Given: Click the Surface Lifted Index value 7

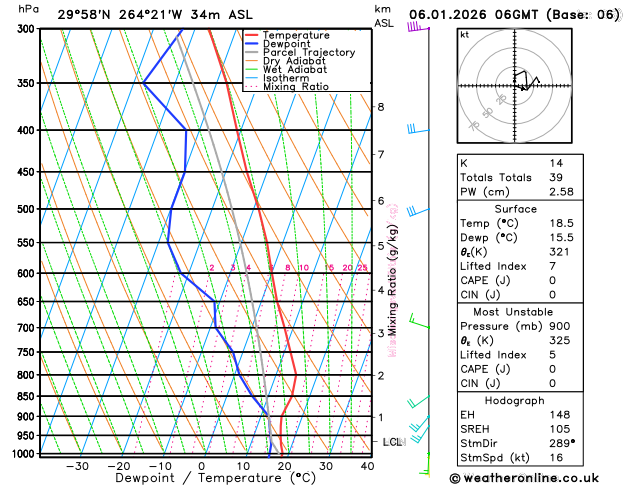Looking at the screenshot, I should (552, 266).
